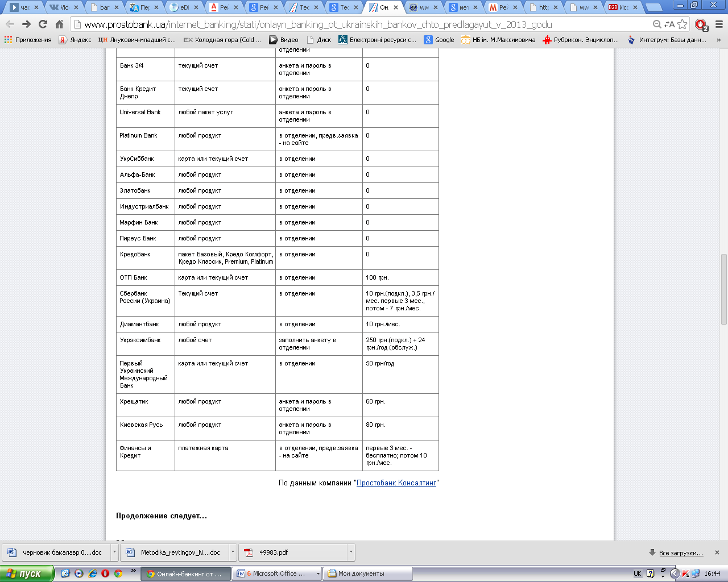Screen dimensions: 728x582
Task: Open the Видео bookmark
Action: [x=284, y=40]
